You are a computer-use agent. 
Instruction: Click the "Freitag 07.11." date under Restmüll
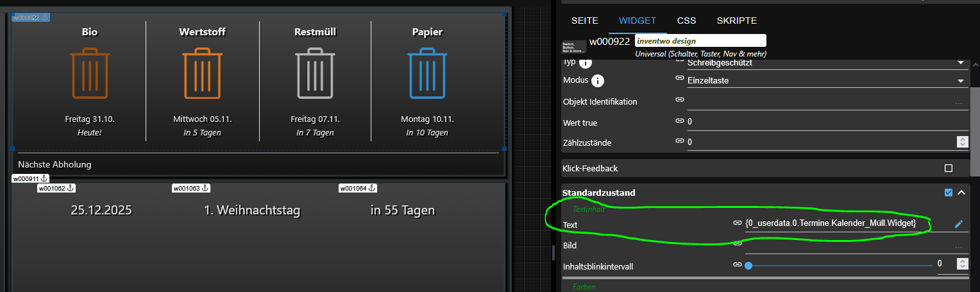click(315, 119)
